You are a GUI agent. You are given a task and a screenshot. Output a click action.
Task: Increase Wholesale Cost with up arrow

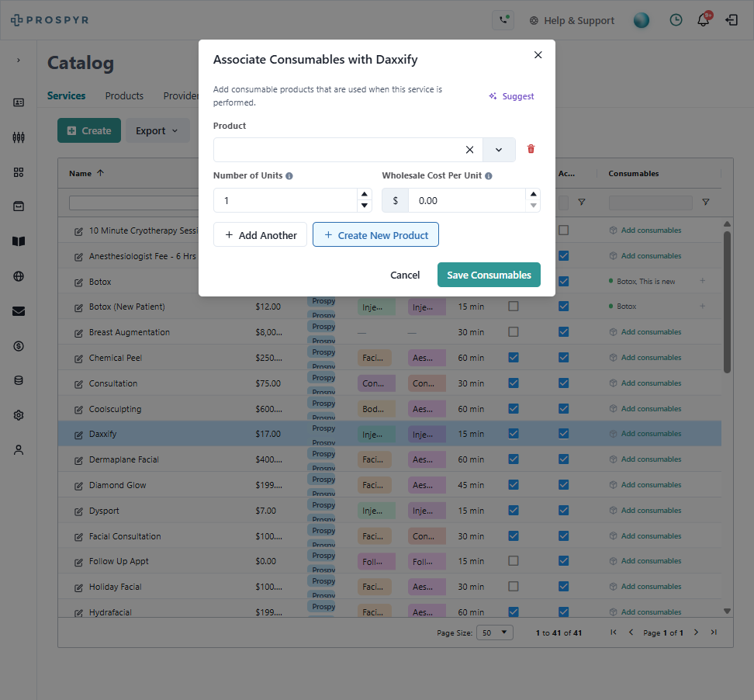coord(533,194)
